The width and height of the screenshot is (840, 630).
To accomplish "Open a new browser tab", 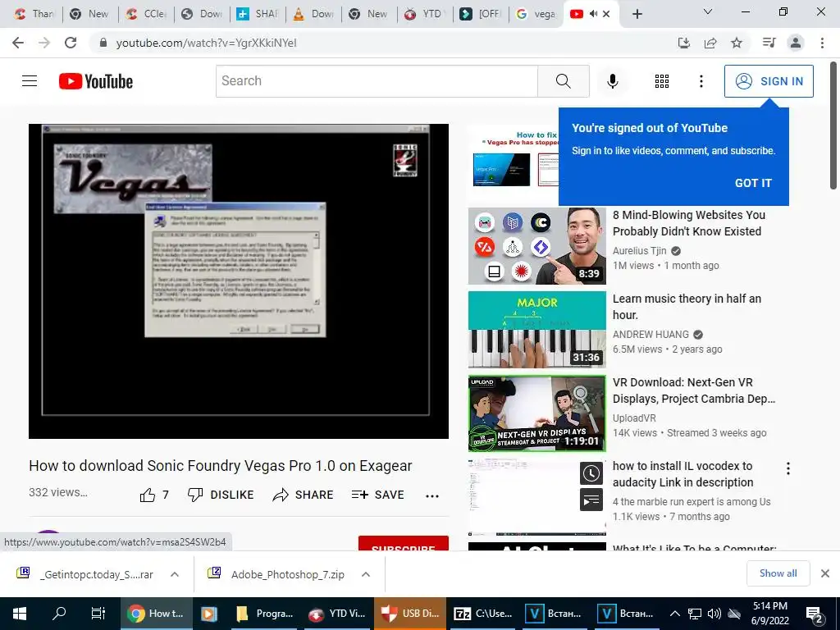I will [637, 14].
